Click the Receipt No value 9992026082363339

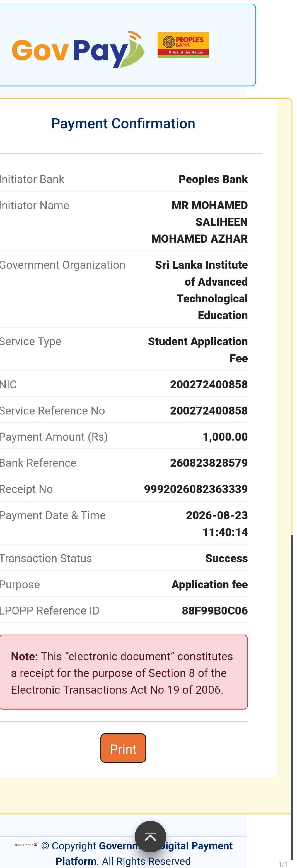click(x=196, y=489)
